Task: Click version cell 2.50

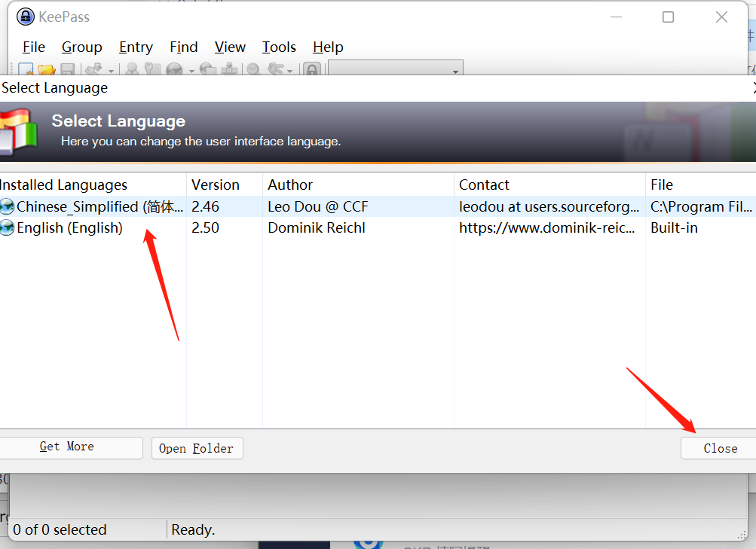Action: click(x=205, y=227)
